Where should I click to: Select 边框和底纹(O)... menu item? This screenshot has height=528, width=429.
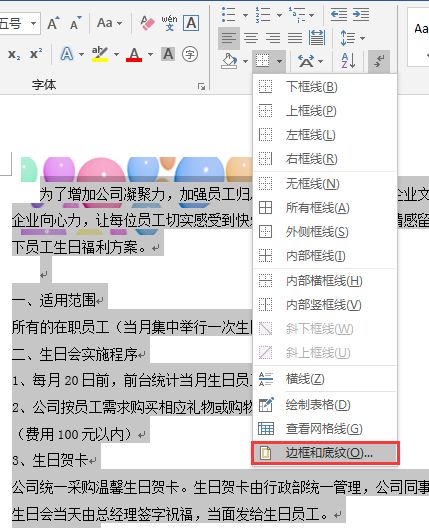coord(325,453)
